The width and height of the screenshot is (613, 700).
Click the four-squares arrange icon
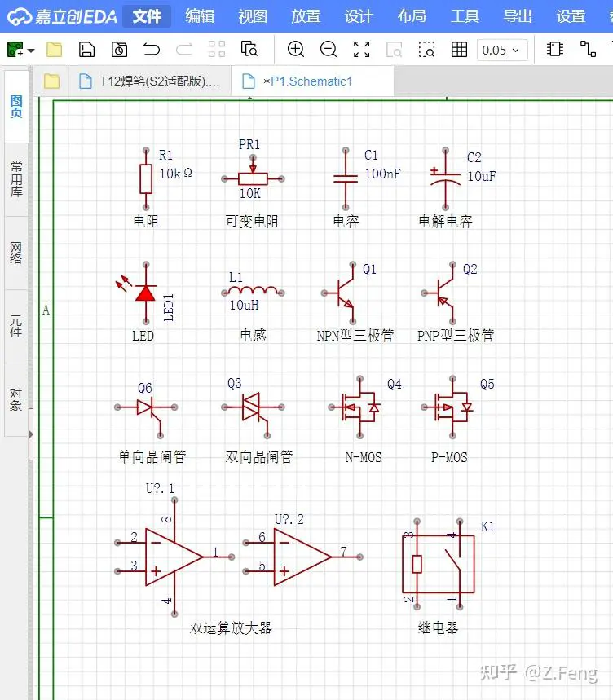pos(217,50)
